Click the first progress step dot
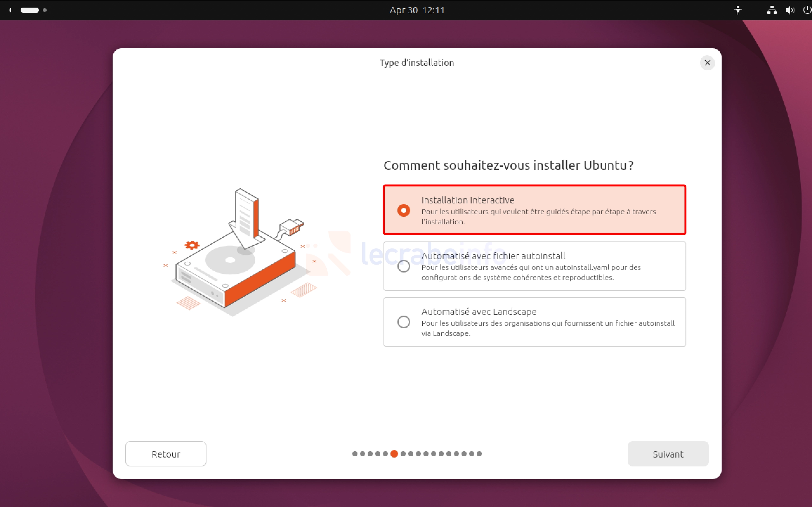 pos(355,454)
